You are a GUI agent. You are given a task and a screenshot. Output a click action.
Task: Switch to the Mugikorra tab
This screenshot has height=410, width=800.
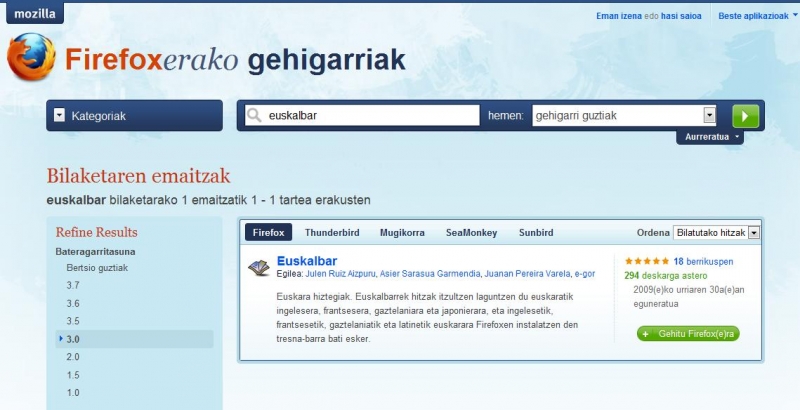click(x=402, y=233)
